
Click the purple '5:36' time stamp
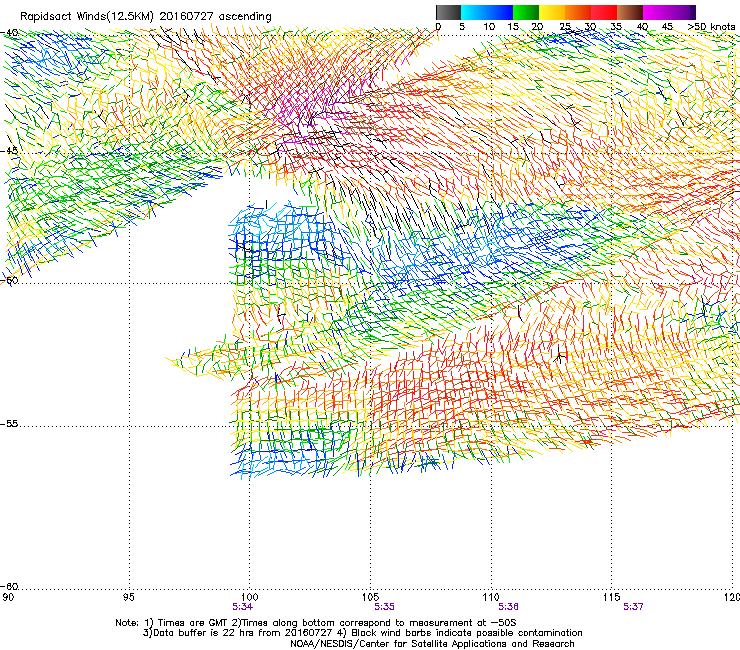click(x=508, y=607)
